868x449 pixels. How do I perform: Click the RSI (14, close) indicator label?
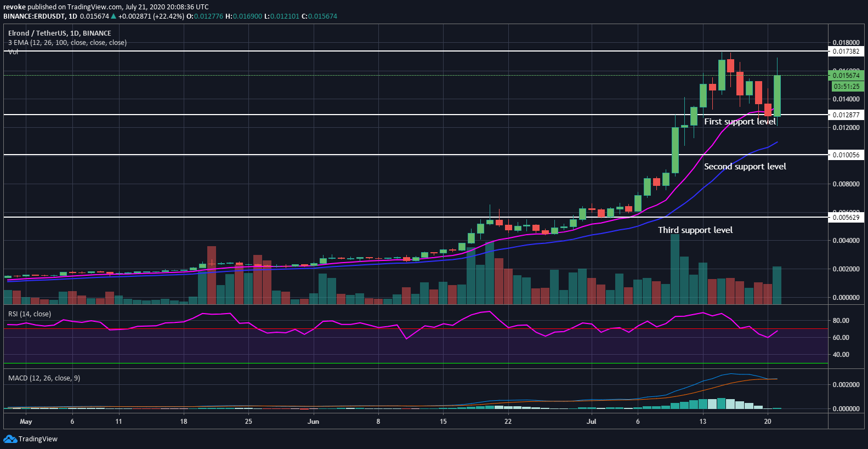(30, 314)
